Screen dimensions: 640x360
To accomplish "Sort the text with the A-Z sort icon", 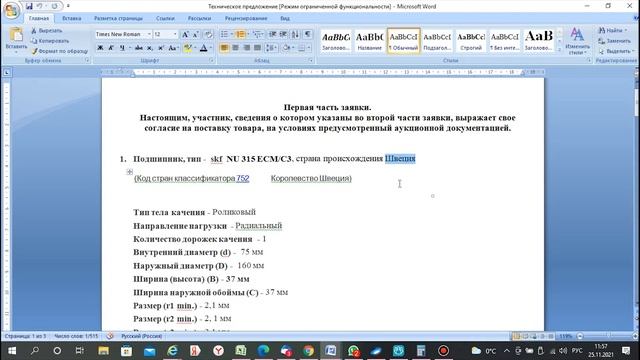I will [x=295, y=35].
